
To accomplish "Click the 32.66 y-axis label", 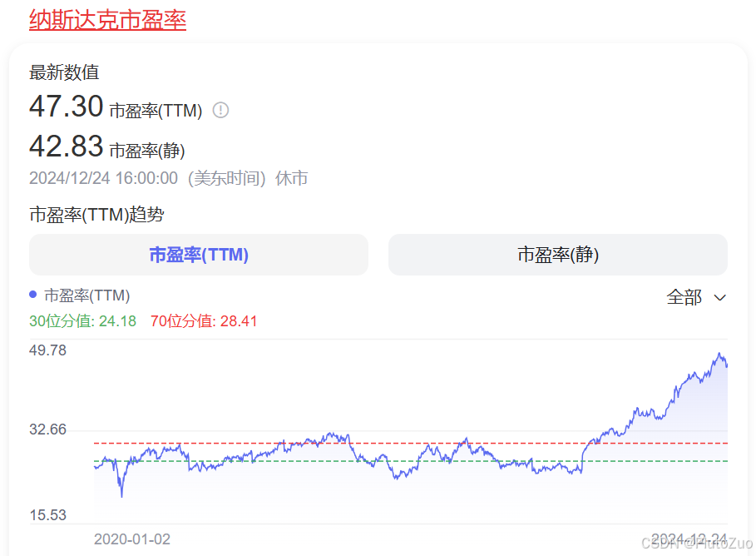I will (x=47, y=429).
